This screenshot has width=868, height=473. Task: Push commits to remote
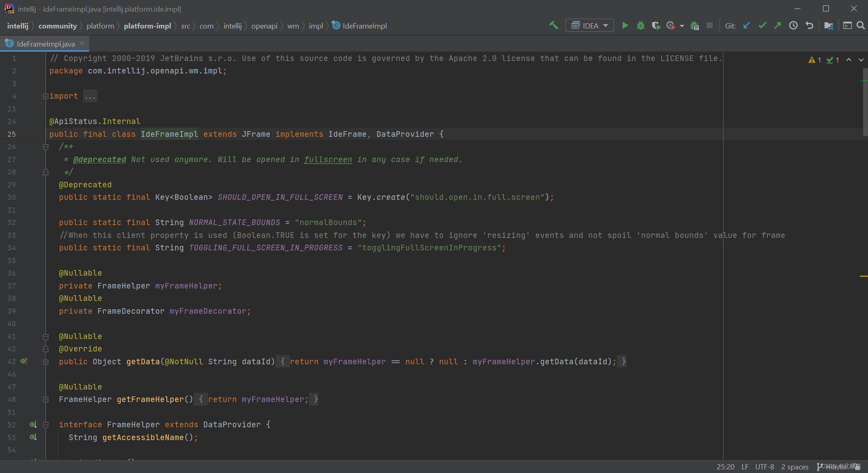777,25
